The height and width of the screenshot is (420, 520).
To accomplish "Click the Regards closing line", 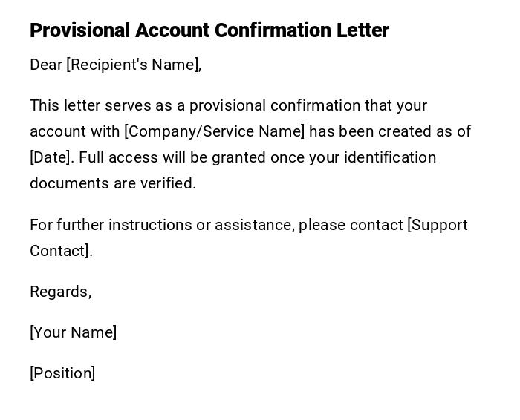I will point(60,292).
